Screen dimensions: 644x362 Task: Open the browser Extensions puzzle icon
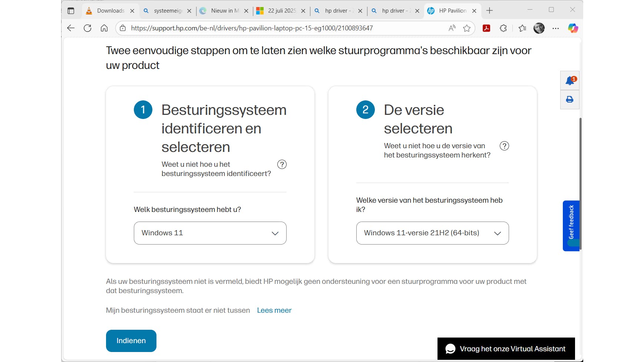tap(503, 28)
